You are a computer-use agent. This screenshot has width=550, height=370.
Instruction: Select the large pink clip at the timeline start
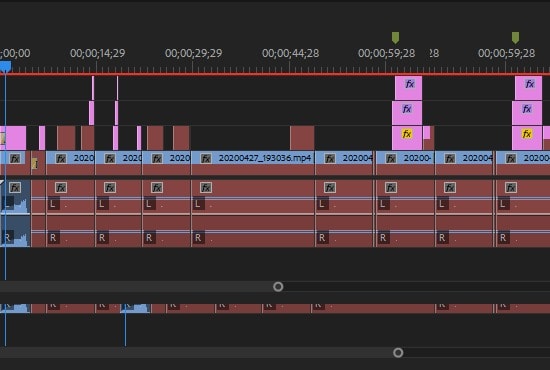click(x=14, y=138)
